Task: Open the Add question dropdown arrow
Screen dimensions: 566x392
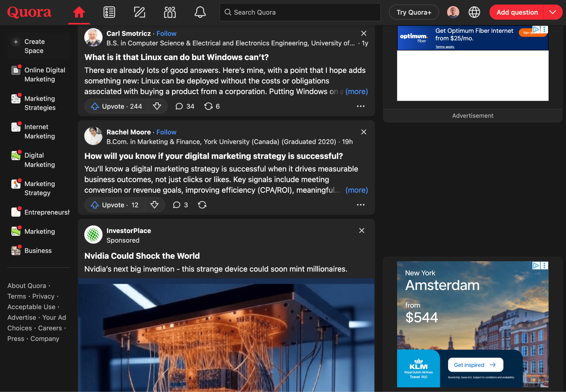Action: point(553,12)
